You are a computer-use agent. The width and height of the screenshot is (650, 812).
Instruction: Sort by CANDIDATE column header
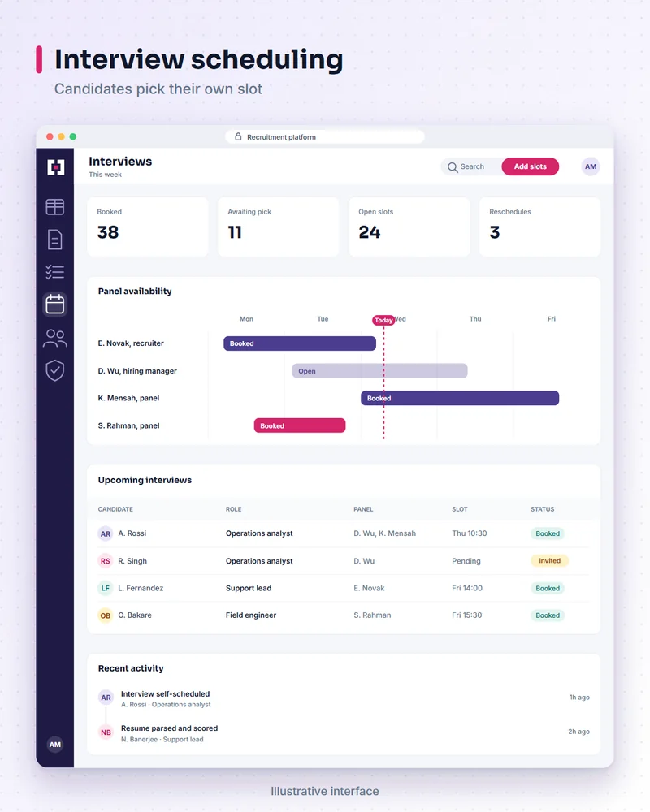point(115,509)
